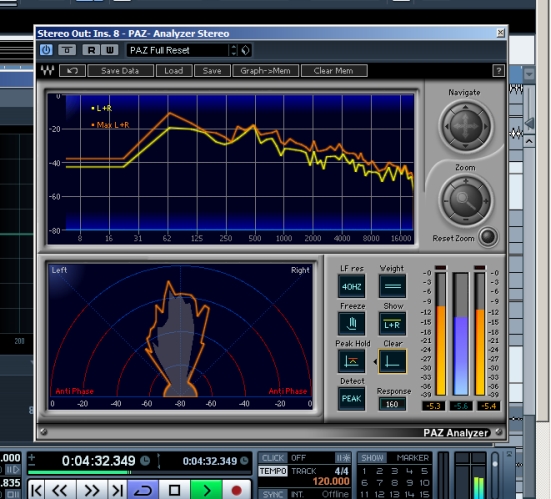Click the Graph->Mem button
Screen dimensions: 551x499
[265, 71]
